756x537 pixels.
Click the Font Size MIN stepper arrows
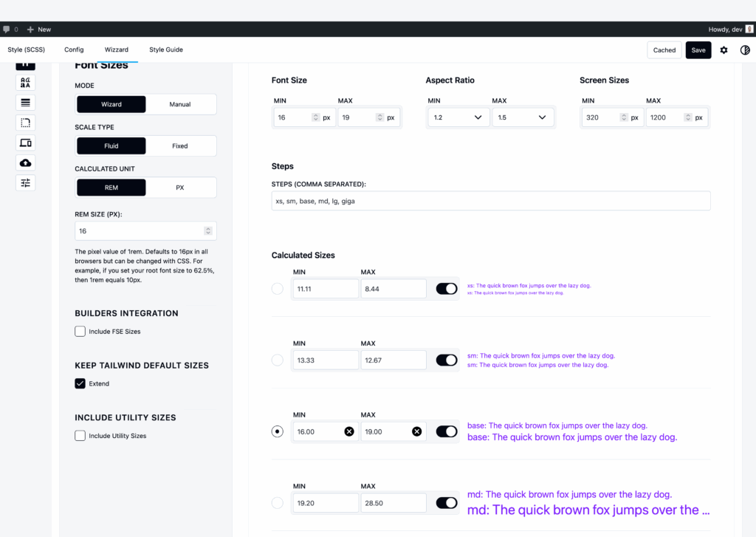(x=317, y=117)
